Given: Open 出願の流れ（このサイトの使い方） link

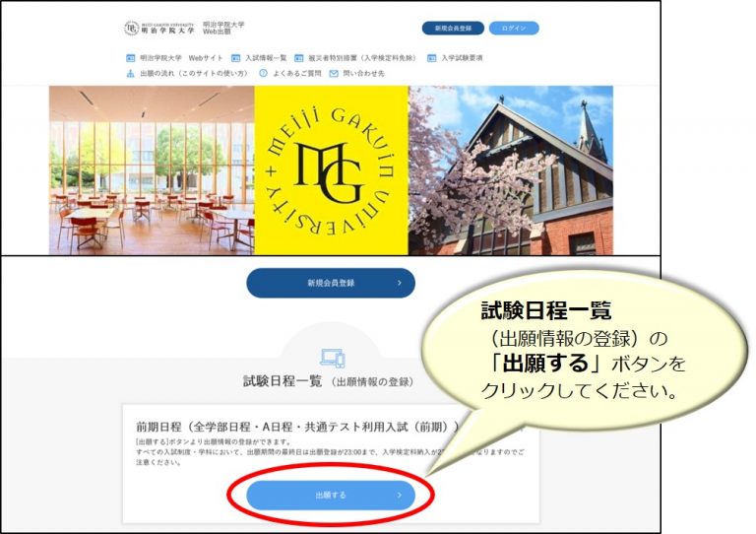Looking at the screenshot, I should point(194,73).
